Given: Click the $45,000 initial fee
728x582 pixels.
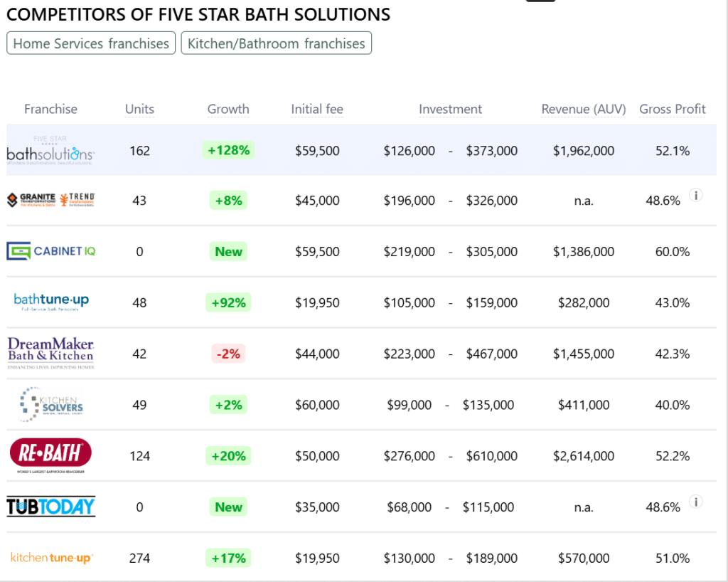Looking at the screenshot, I should (317, 200).
